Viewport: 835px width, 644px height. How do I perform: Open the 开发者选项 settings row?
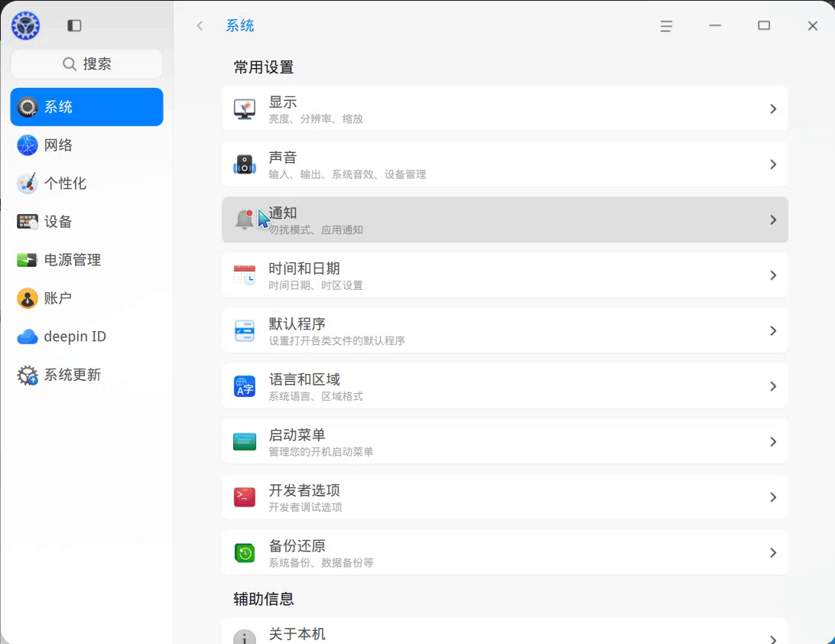505,496
